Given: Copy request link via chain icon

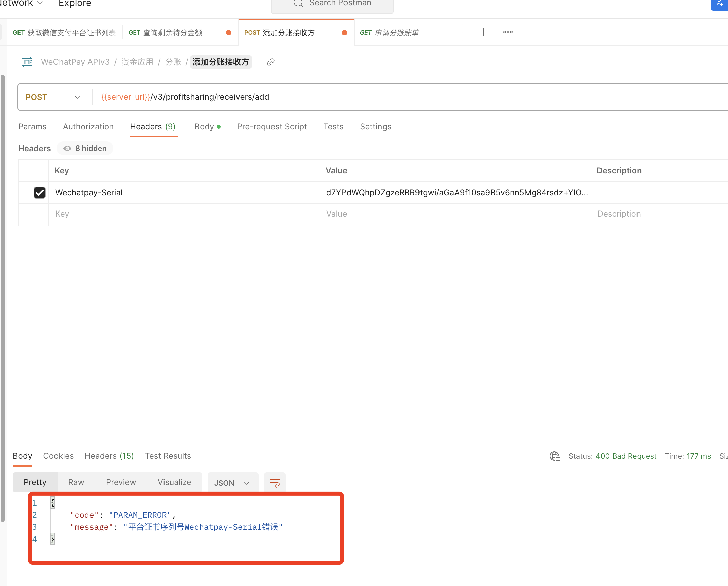Looking at the screenshot, I should click(270, 62).
